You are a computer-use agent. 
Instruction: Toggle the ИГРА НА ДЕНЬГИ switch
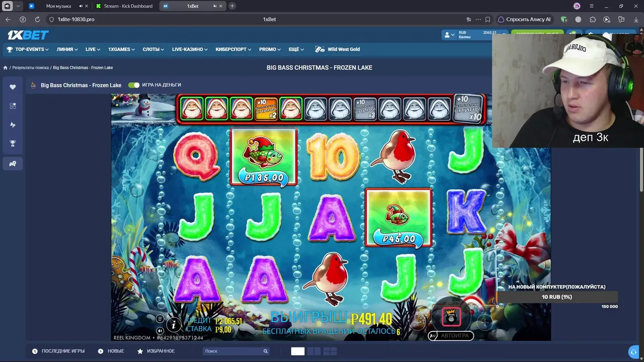pos(133,85)
